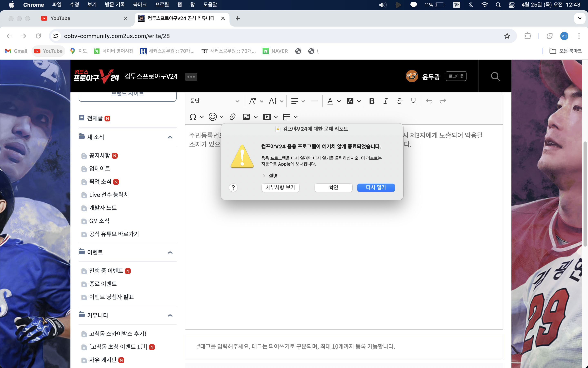Viewport: 588px width, 368px height.
Task: Click the text alignment icon
Action: click(294, 101)
